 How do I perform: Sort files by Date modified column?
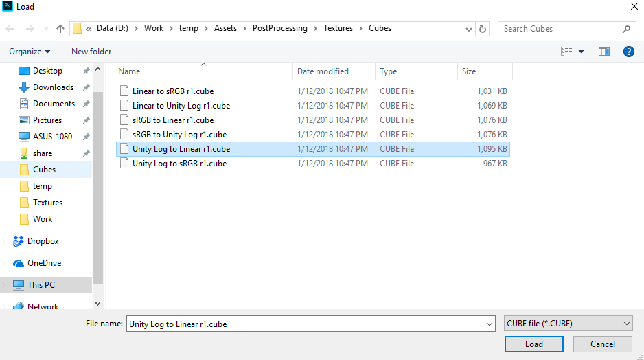point(323,71)
